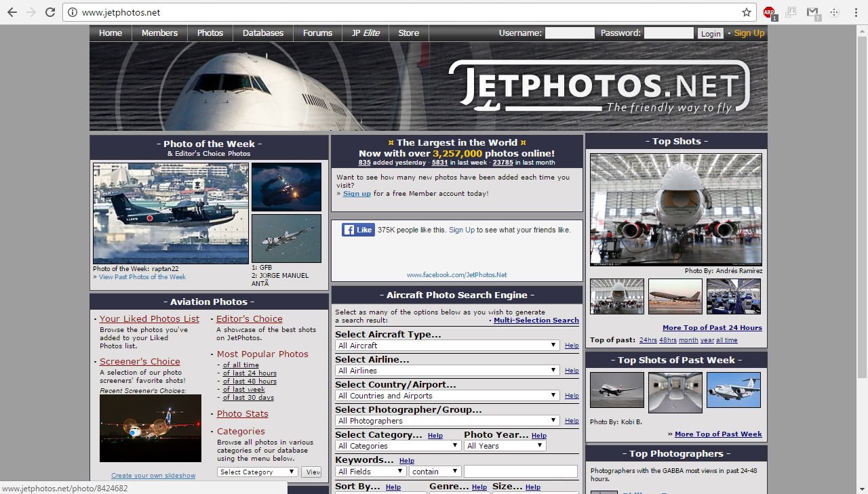Expand the All Years dropdown

(505, 446)
